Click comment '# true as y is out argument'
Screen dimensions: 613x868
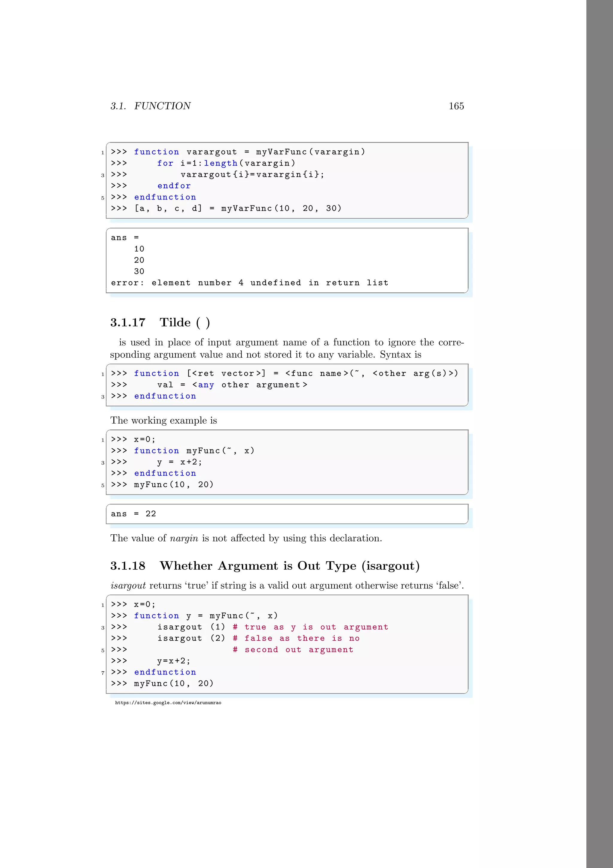(x=310, y=627)
